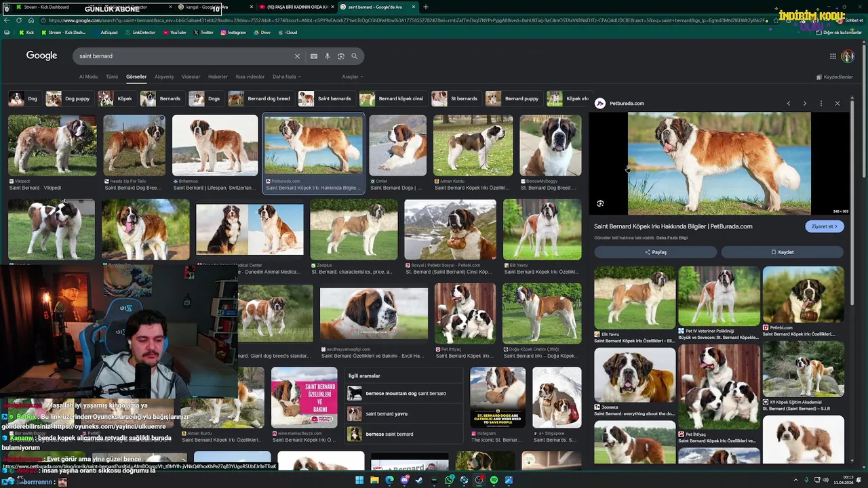Viewport: 868px width, 488px height.
Task: Expand the Araçlar tools dropdown
Action: 352,77
